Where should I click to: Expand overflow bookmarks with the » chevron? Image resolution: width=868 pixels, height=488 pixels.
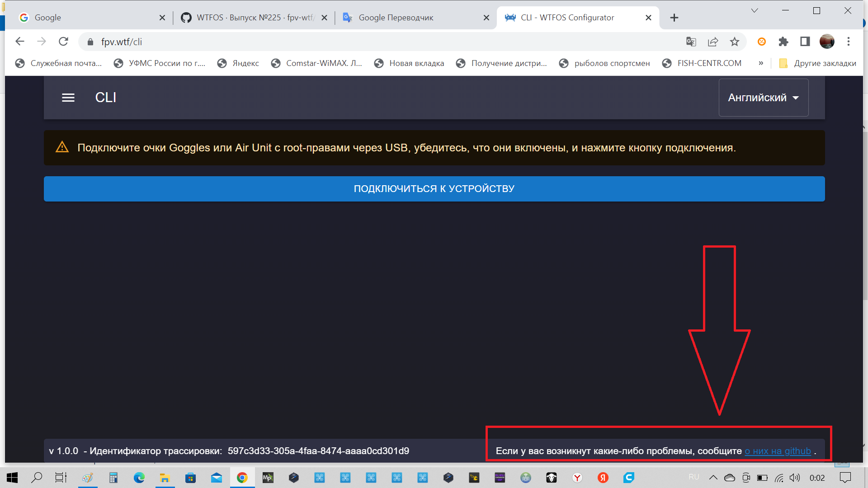click(761, 63)
